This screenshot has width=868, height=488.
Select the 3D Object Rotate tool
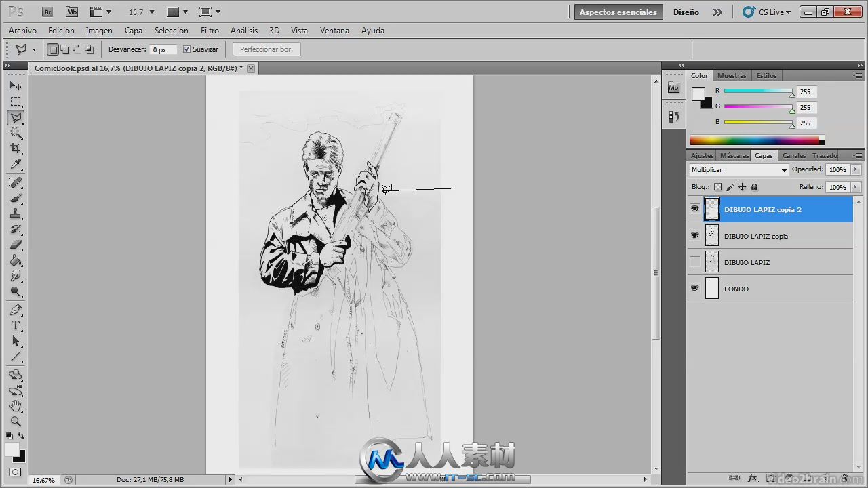[x=16, y=375]
